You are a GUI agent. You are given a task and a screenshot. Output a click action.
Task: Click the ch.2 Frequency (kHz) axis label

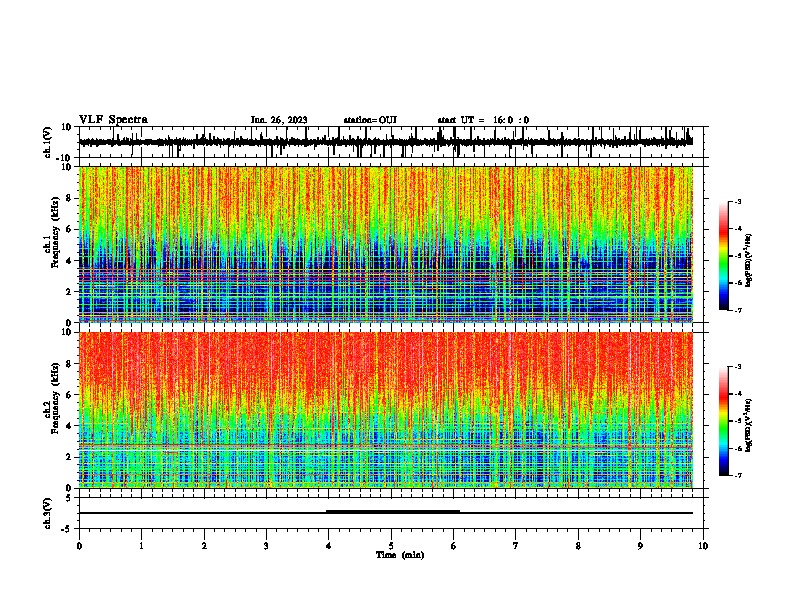point(52,398)
